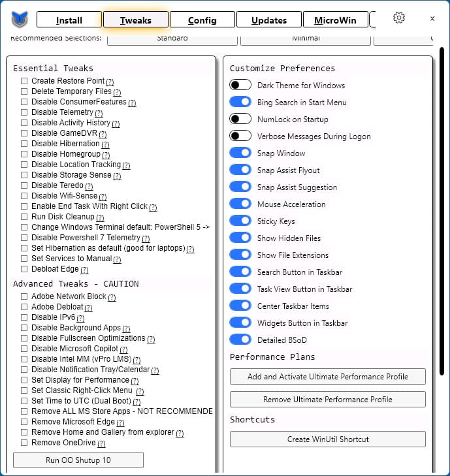This screenshot has width=450, height=476.
Task: Open the MicroWin tab
Action: point(335,20)
